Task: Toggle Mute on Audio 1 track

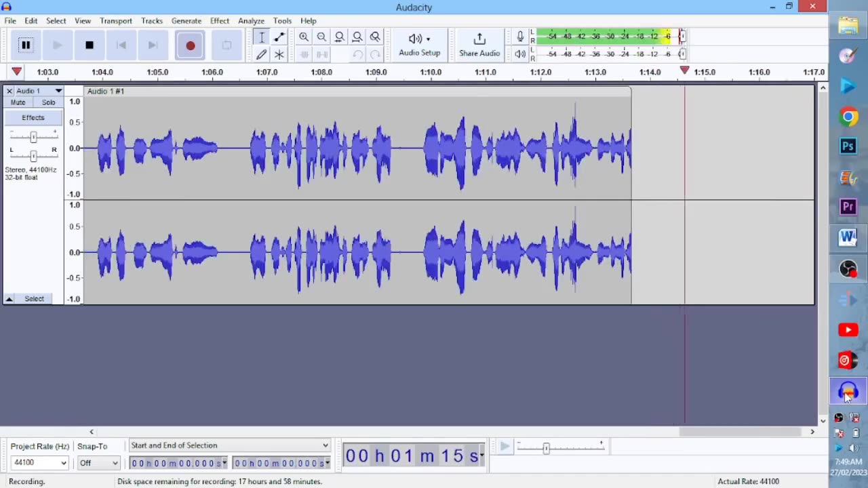Action: pyautogui.click(x=18, y=102)
